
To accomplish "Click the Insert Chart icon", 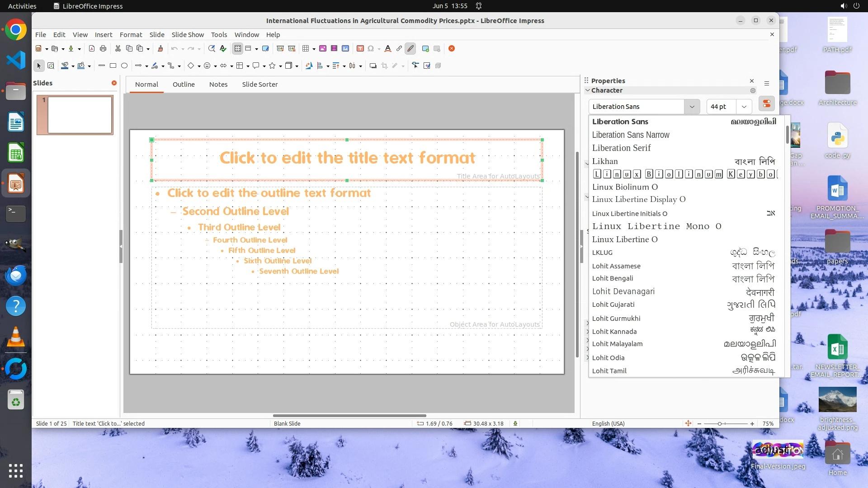I will pos(345,49).
